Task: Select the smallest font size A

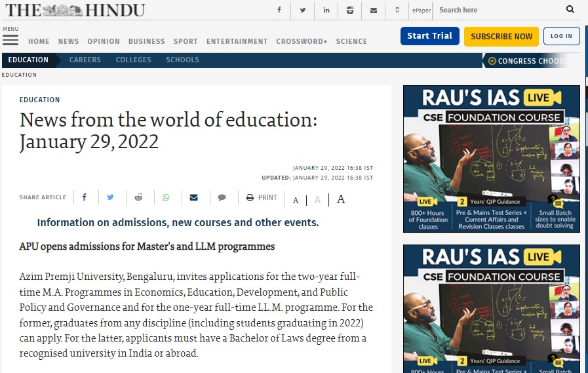Action: tap(296, 201)
